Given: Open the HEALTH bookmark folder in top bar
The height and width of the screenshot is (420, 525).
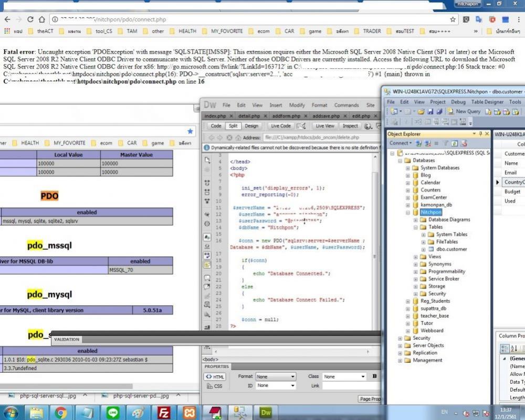Looking at the screenshot, I should (x=183, y=31).
